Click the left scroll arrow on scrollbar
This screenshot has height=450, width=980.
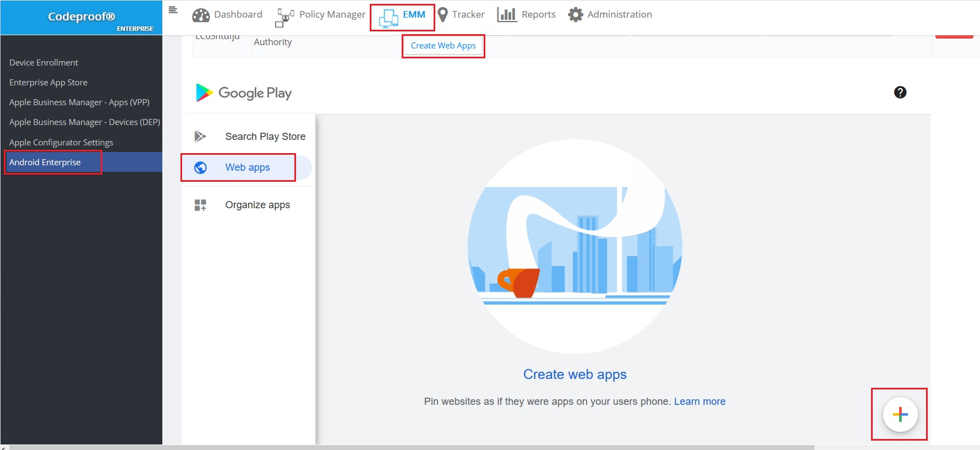click(x=4, y=447)
